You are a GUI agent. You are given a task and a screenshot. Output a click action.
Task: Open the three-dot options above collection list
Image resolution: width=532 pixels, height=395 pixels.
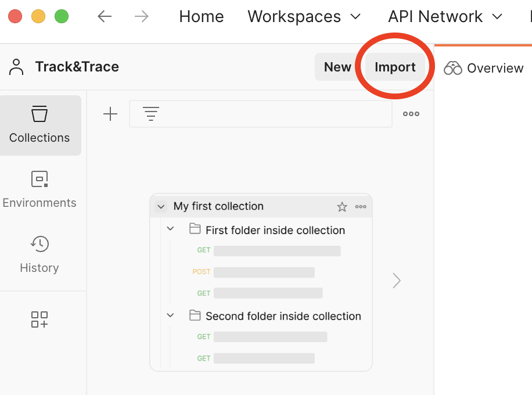(411, 114)
